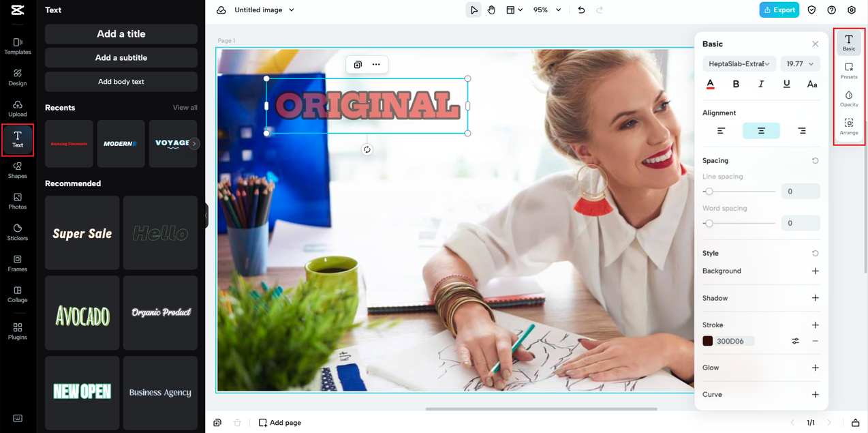The height and width of the screenshot is (433, 868).
Task: Open the settings gear icon
Action: coord(852,10)
